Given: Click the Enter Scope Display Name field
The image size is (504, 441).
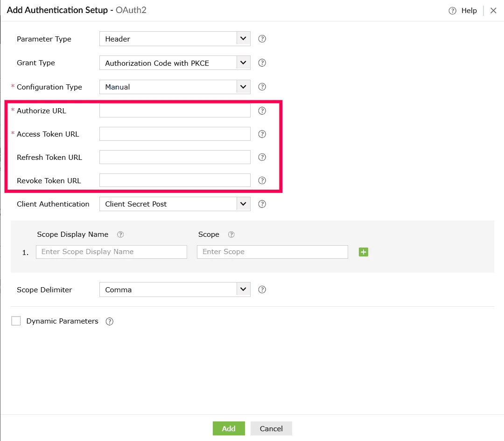Looking at the screenshot, I should [112, 252].
